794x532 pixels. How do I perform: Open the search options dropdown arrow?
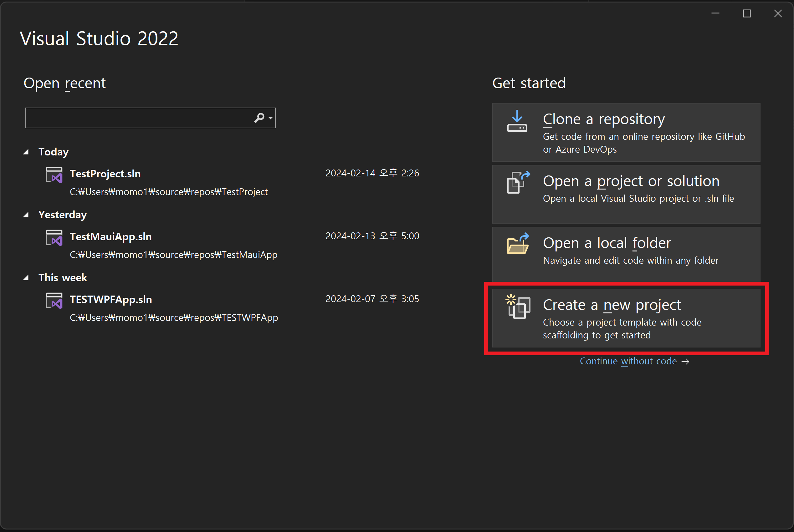(x=270, y=118)
